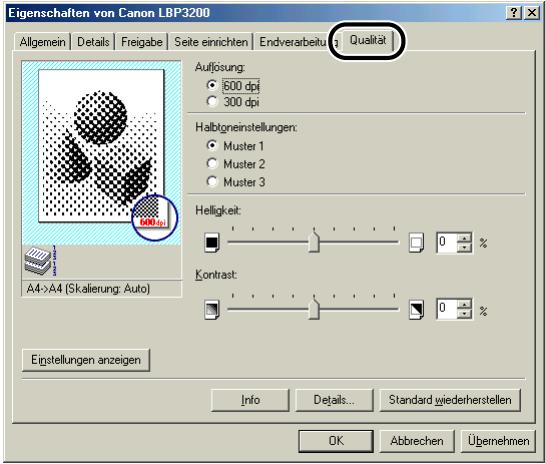Screen dimensions: 545x464
Task: Click the Helligkeit percentage input field
Action: click(447, 242)
